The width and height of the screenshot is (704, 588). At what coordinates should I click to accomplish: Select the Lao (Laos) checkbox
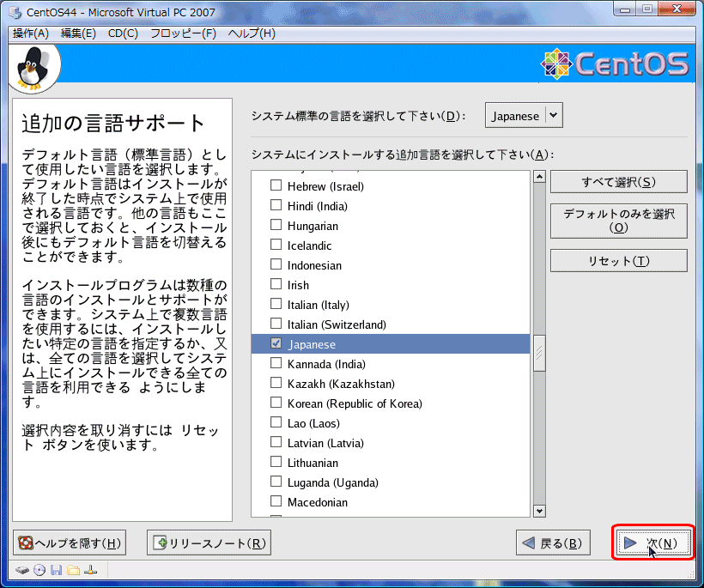(276, 422)
